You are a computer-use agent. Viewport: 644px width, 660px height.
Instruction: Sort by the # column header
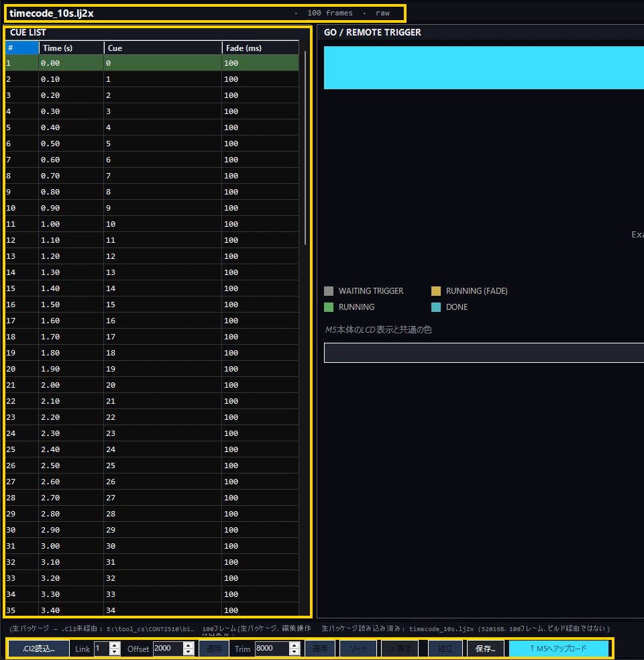(22, 48)
